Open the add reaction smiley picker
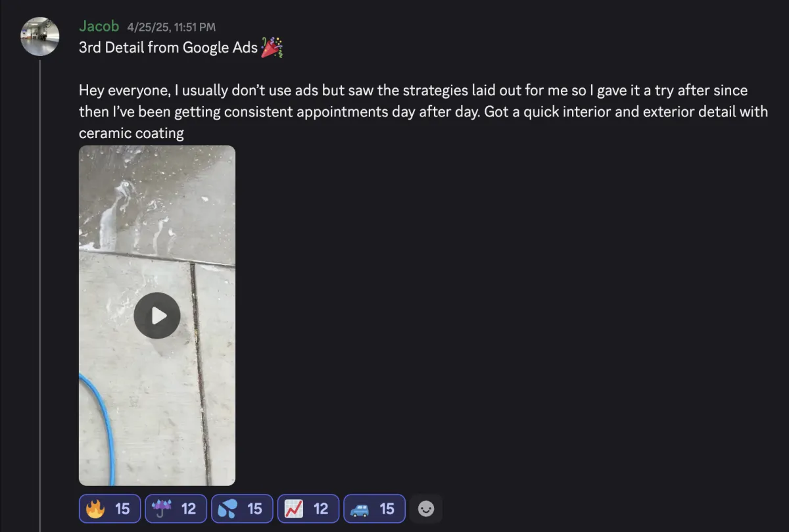 [x=426, y=508]
